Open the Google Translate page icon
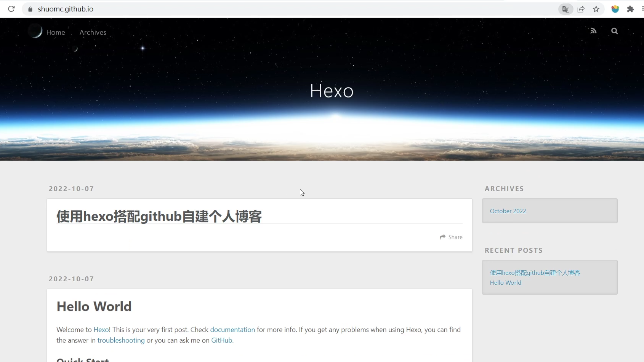This screenshot has width=644, height=362. (x=566, y=9)
